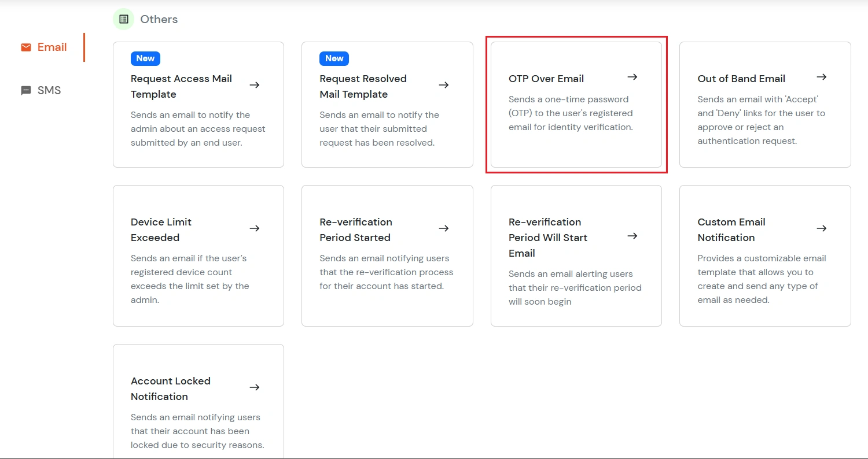Select the Email navigation tab
868x459 pixels.
click(51, 47)
